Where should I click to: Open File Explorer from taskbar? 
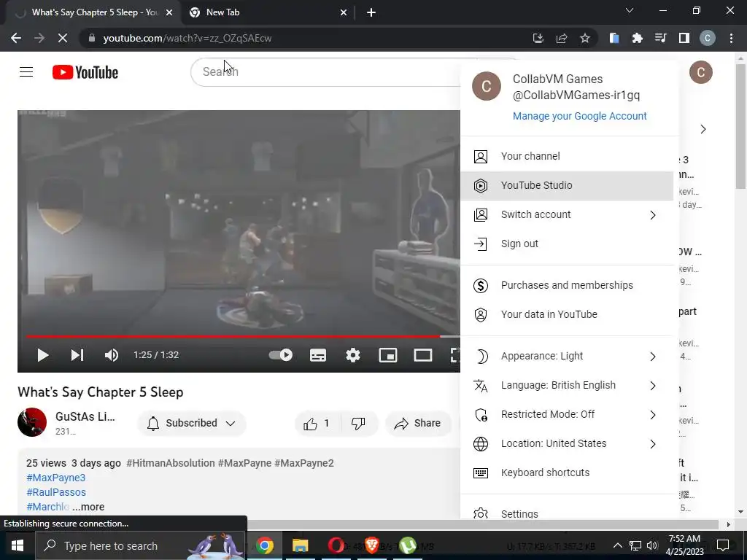pos(300,545)
